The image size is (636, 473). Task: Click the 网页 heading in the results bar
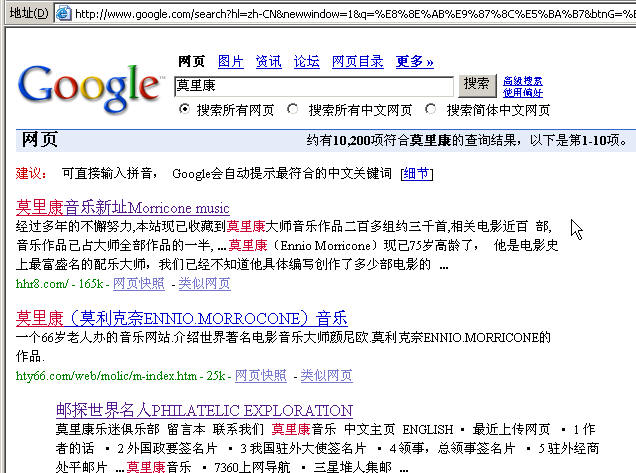tap(39, 140)
